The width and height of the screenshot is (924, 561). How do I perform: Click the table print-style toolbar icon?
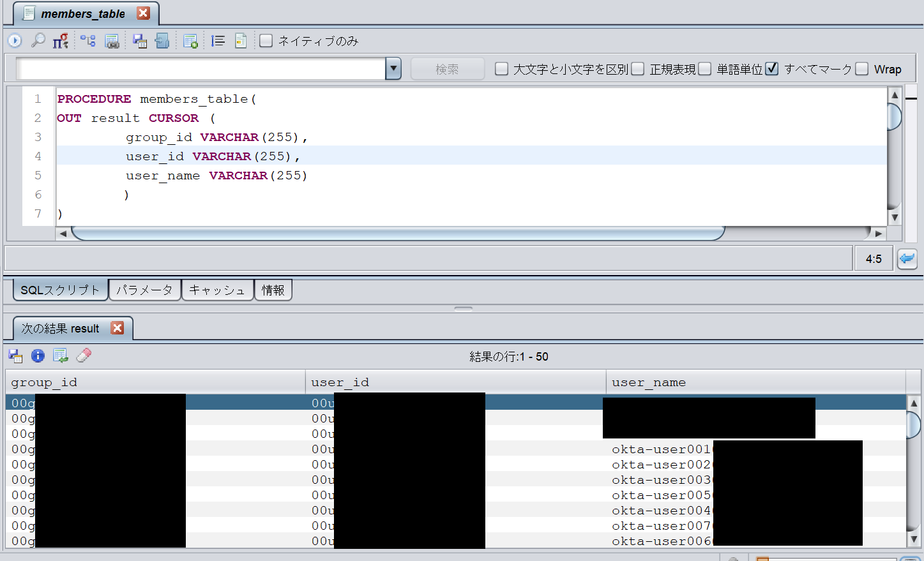point(112,41)
